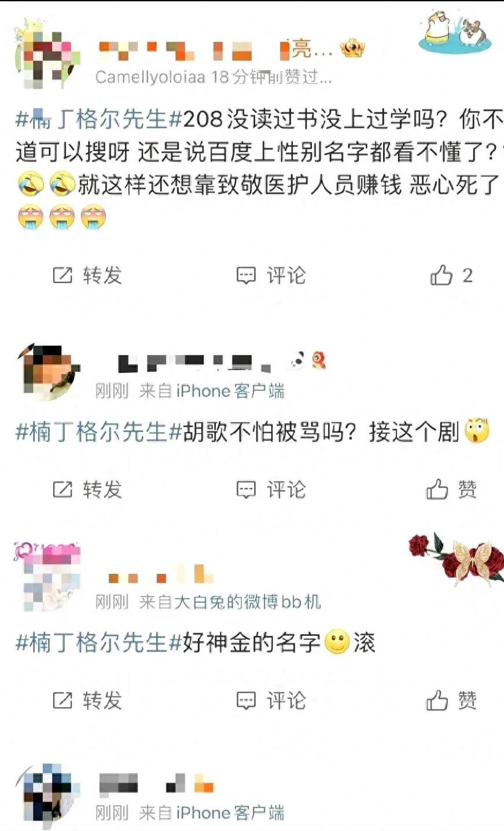This screenshot has height=831, width=504.
Task: Like the 好神金的名字 post
Action: pos(452,701)
